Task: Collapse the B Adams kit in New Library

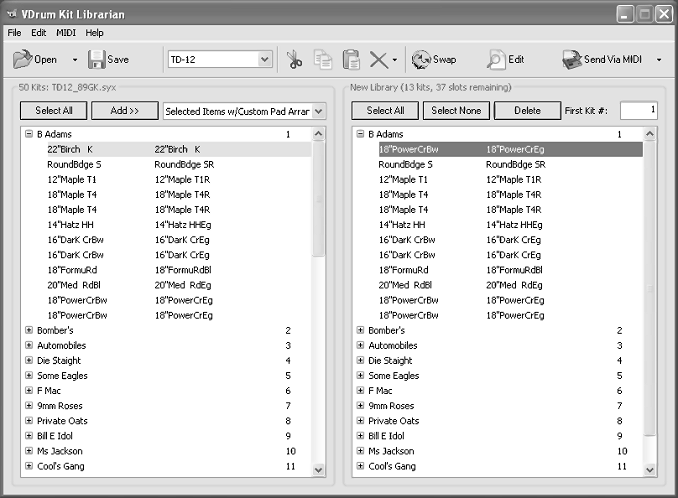Action: click(x=360, y=133)
